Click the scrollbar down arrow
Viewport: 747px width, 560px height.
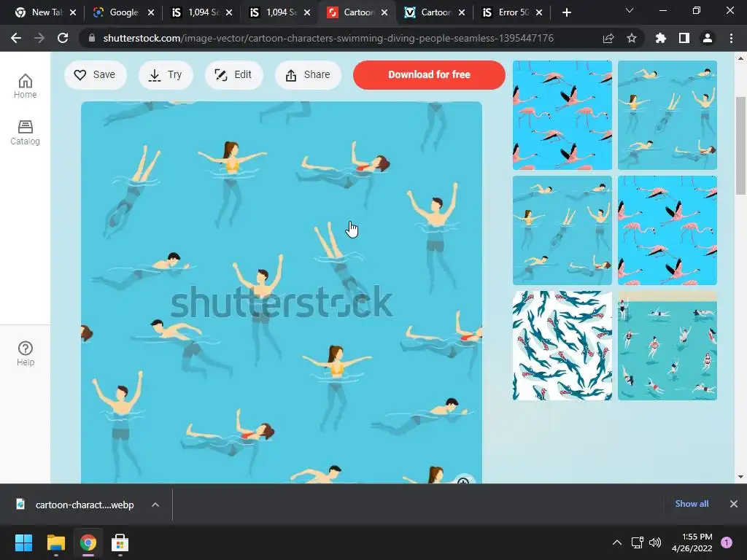pyautogui.click(x=740, y=477)
